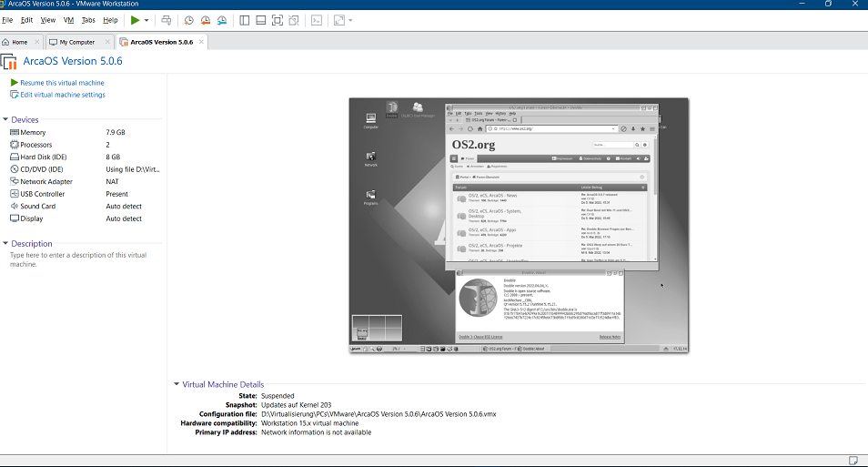The image size is (868, 467).
Task: Collapse the Devices section
Action: (x=5, y=119)
